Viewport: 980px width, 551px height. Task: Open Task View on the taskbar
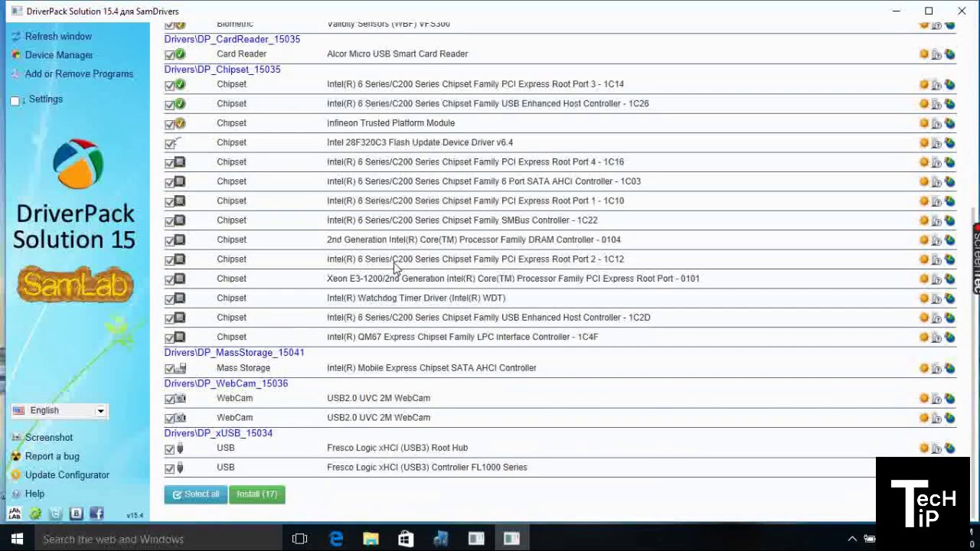(299, 539)
